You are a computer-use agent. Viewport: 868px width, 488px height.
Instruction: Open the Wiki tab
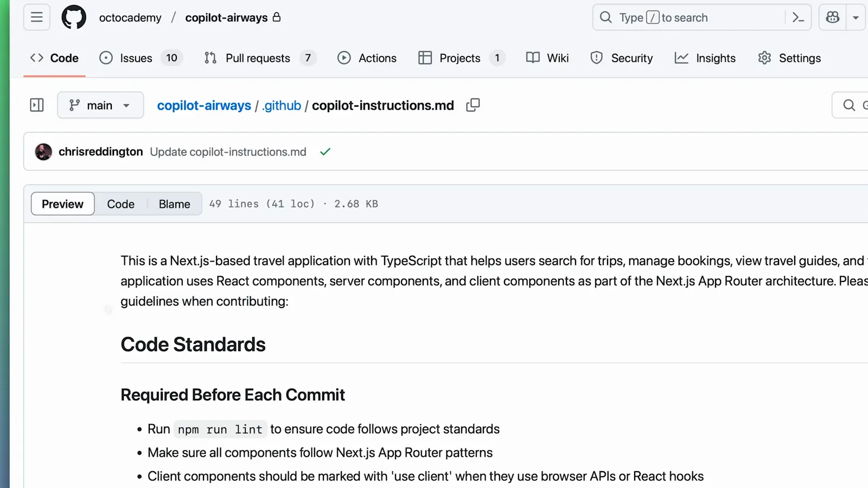click(x=547, y=58)
